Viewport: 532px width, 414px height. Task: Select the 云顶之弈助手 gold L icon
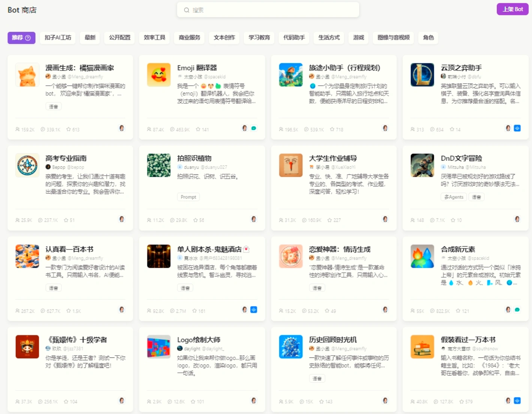(x=423, y=75)
